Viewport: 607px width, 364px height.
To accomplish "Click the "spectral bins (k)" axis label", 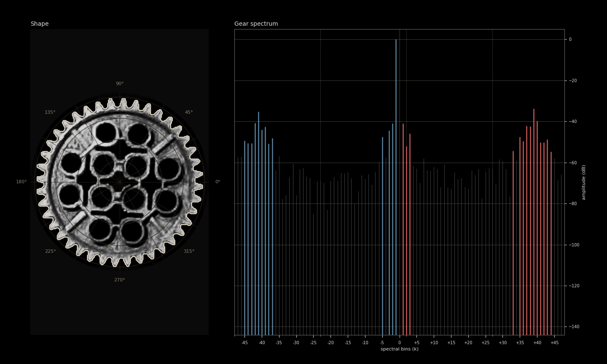I will coord(400,349).
